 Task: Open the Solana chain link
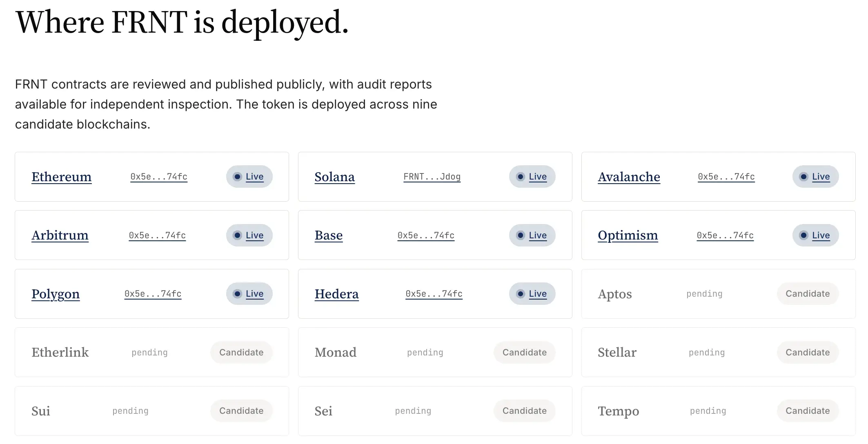334,177
